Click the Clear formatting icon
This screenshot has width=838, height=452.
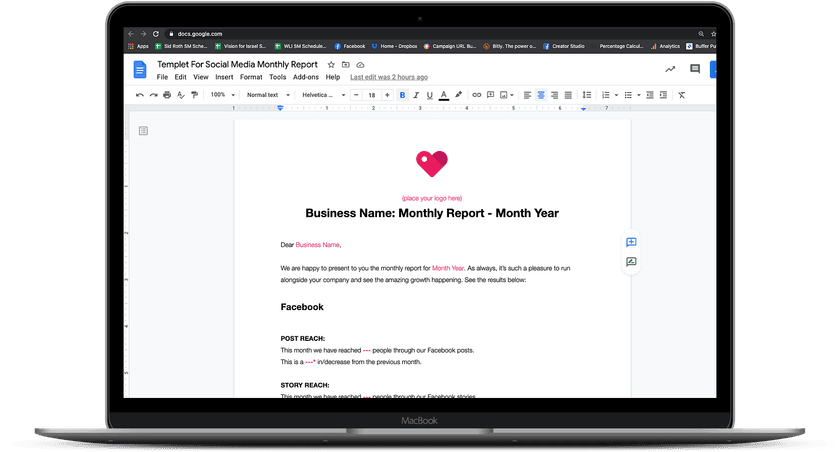tap(682, 95)
